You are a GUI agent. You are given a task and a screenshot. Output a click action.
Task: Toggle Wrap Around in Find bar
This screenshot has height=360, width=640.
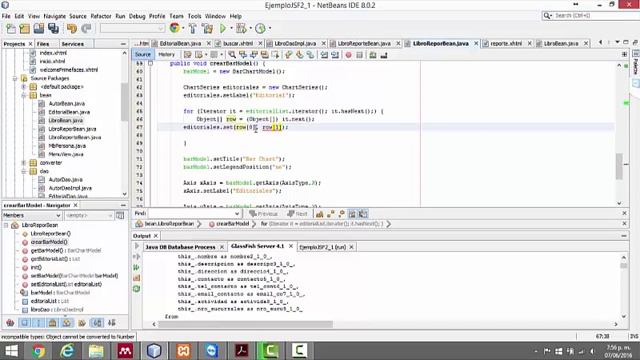pos(363,214)
